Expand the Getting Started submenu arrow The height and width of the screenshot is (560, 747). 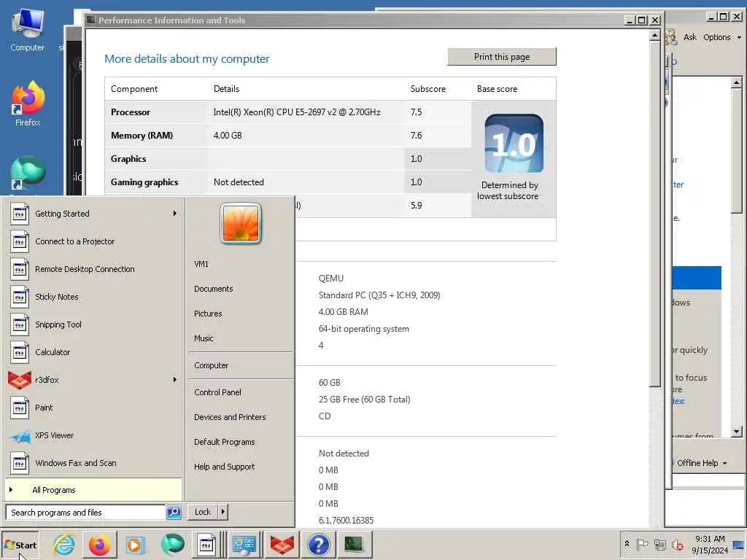175,214
